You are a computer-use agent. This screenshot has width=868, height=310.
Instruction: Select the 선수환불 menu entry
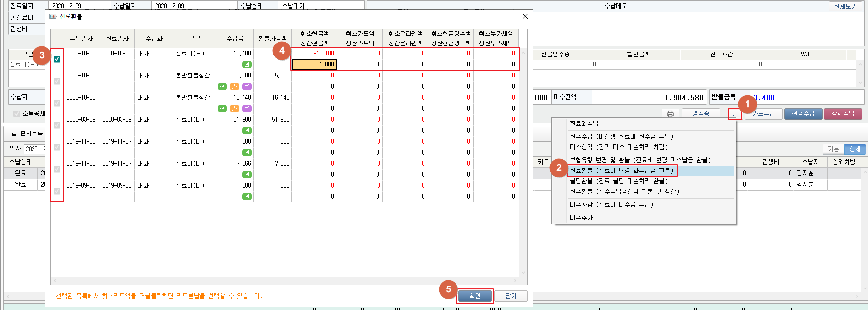624,191
